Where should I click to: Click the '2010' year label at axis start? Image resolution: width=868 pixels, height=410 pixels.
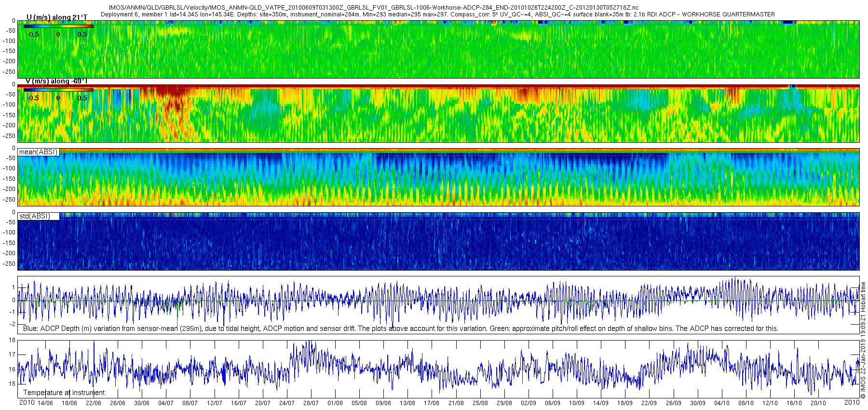(27, 403)
